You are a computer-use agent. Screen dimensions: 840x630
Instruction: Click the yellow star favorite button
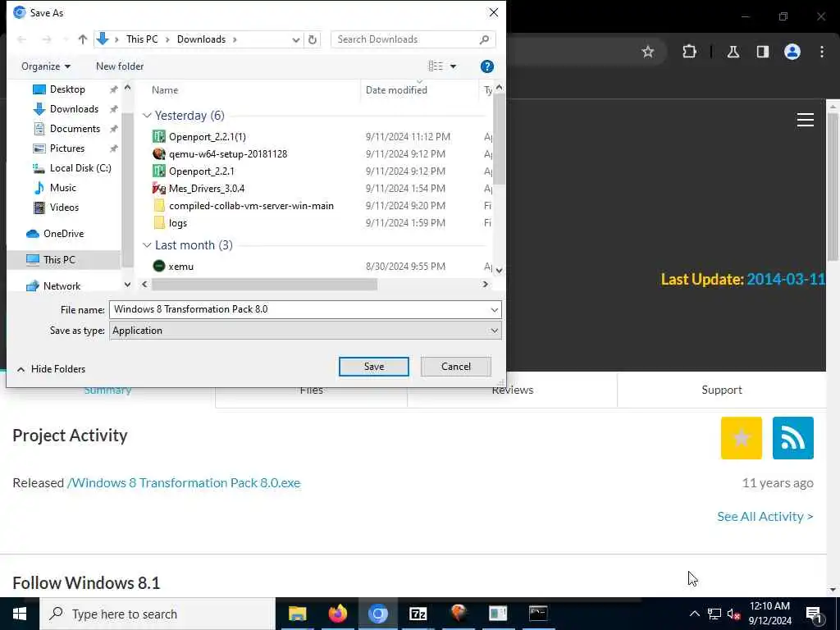pyautogui.click(x=742, y=438)
